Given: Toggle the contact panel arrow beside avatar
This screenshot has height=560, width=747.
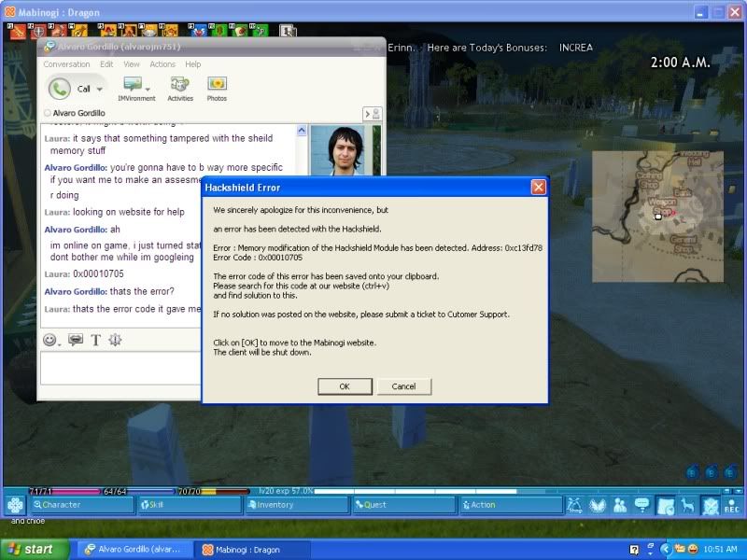Looking at the screenshot, I should 372,114.
